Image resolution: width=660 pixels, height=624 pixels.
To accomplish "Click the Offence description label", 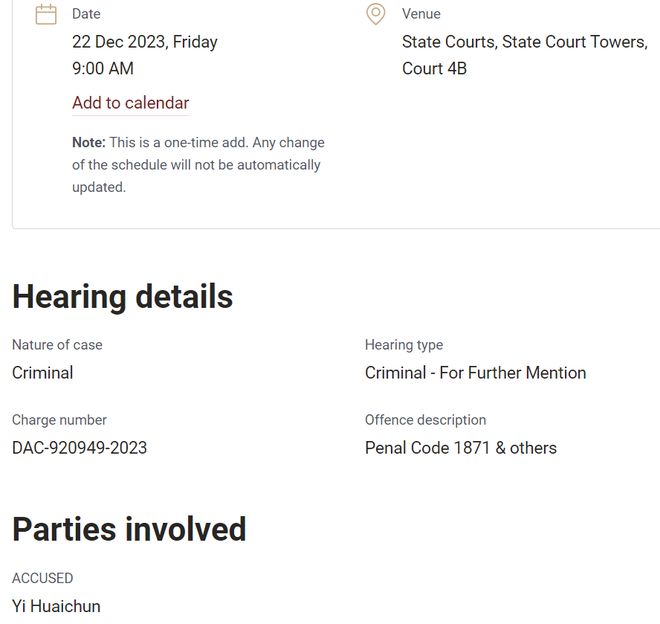I will point(425,420).
